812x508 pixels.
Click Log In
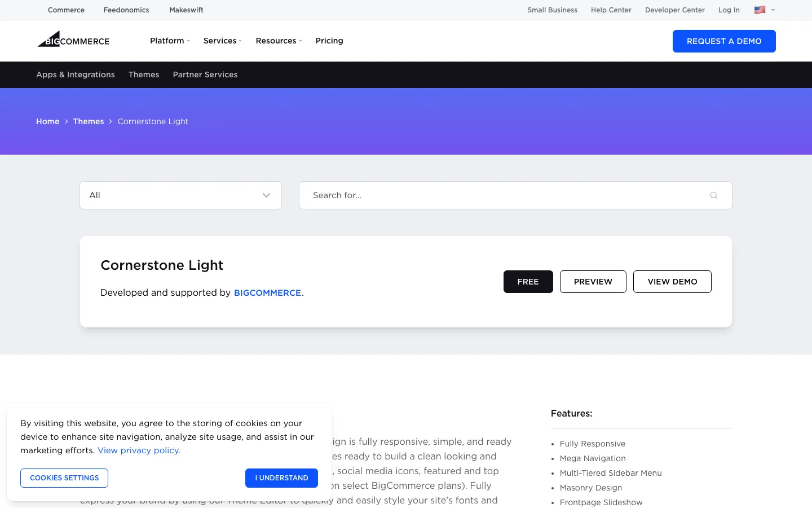point(729,10)
